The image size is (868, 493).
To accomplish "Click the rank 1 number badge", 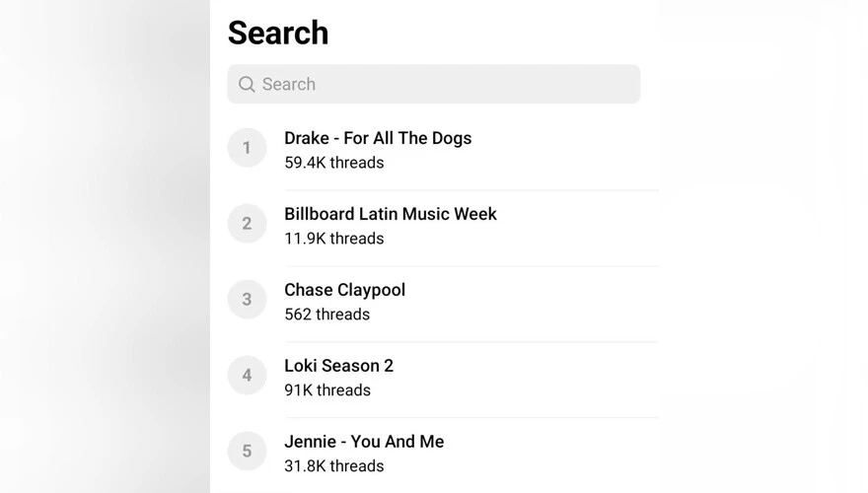I will (x=247, y=148).
